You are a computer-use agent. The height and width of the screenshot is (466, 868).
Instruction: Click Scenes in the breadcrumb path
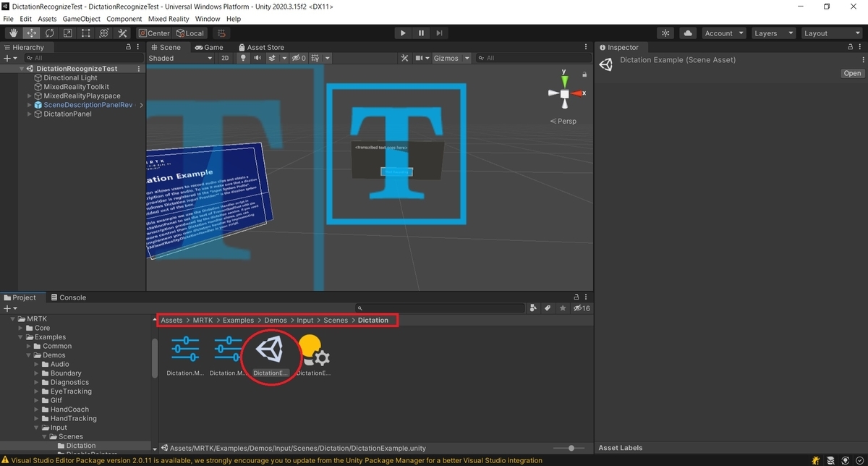[x=336, y=320]
